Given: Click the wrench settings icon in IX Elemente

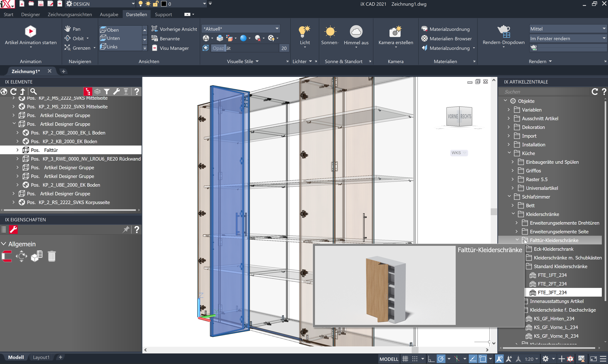Looking at the screenshot, I should click(116, 91).
